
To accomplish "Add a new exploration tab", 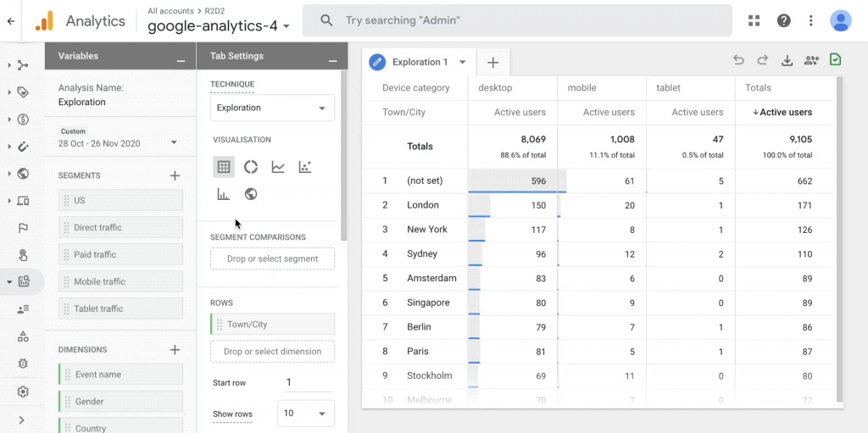I will click(x=492, y=63).
